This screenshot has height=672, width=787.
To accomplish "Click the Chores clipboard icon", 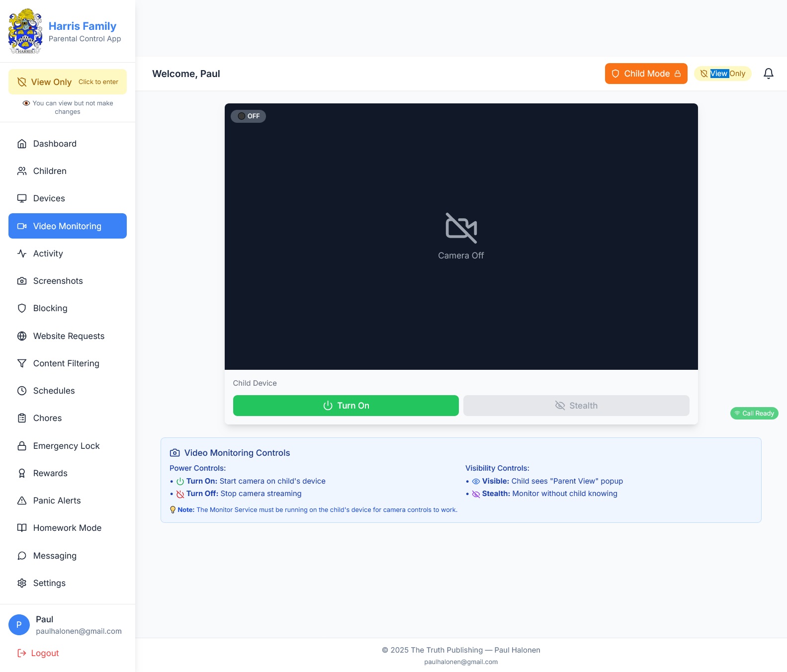I will pos(22,418).
